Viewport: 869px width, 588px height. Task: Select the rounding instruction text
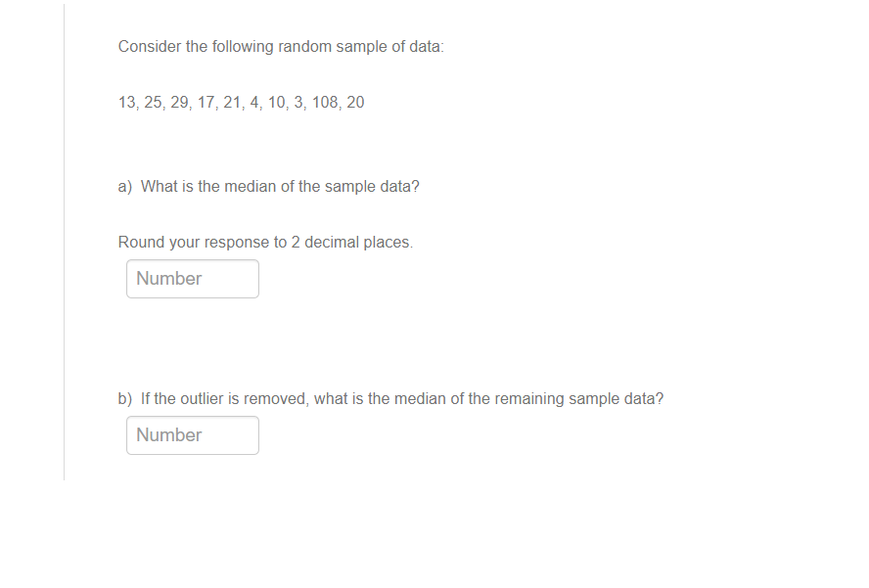point(265,242)
